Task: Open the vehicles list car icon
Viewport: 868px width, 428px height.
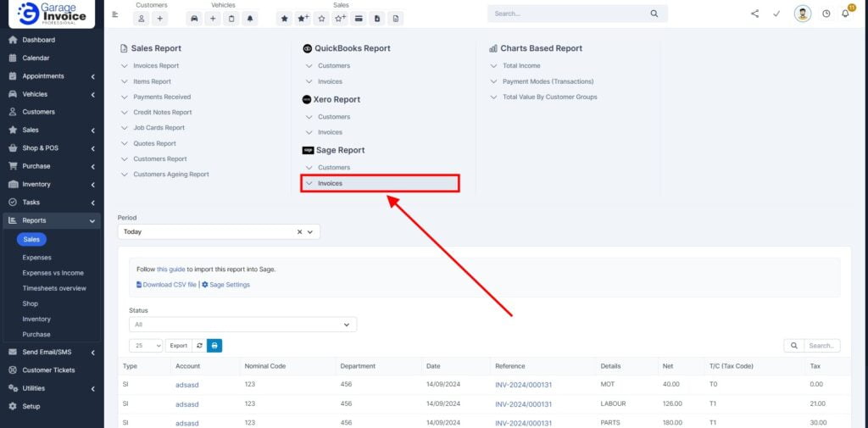Action: 194,19
